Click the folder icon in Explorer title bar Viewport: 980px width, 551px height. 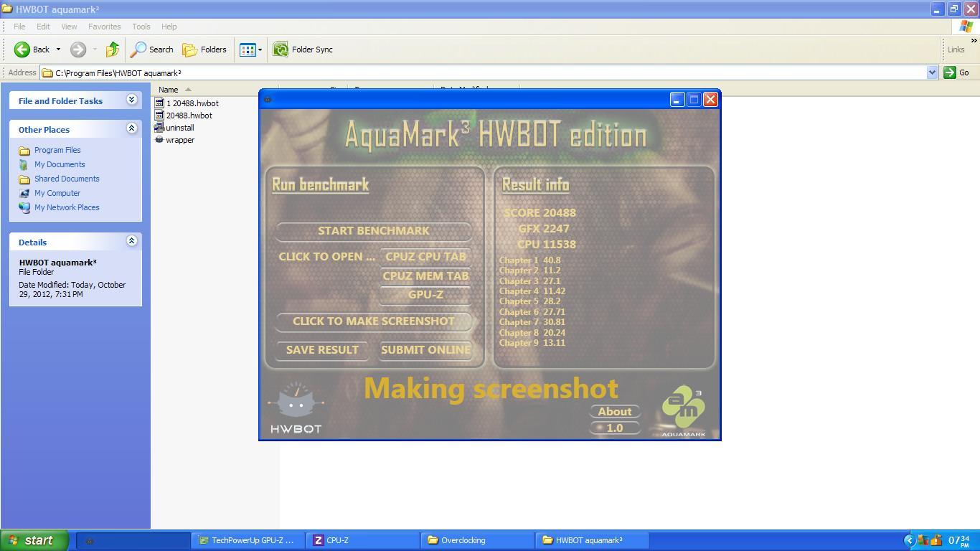7,9
